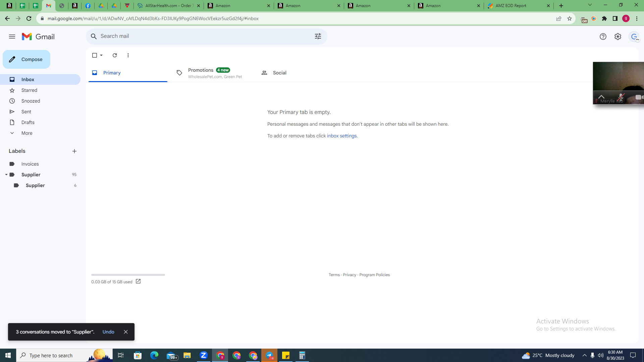Screen dimensions: 644x362
Task: Click the browser address bar URL
Action: click(x=153, y=18)
